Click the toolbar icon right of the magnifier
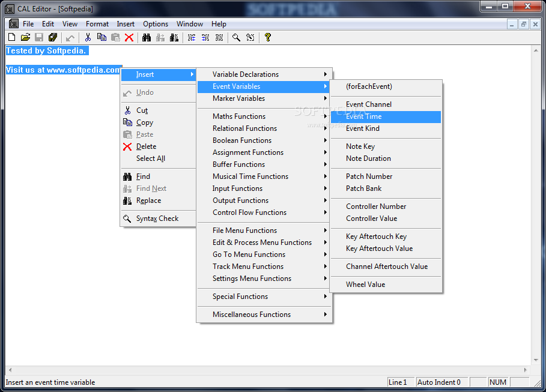Image resolution: width=546 pixels, height=392 pixels. [250, 37]
